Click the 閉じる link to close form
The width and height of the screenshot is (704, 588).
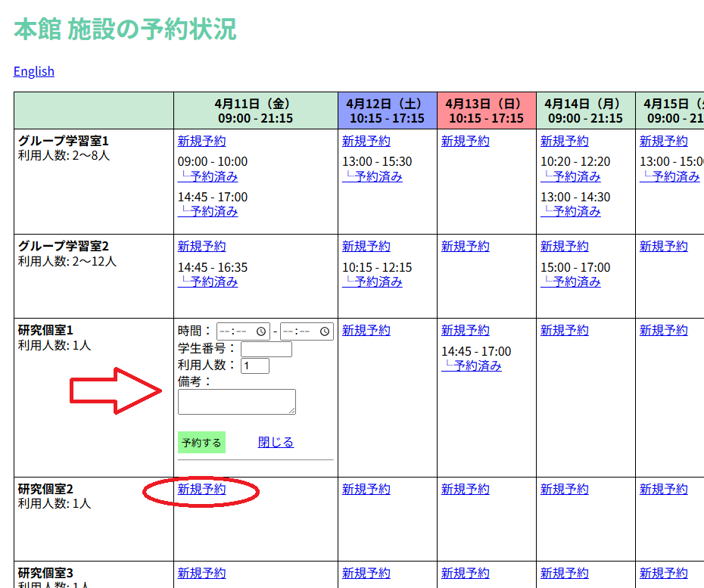coord(276,442)
